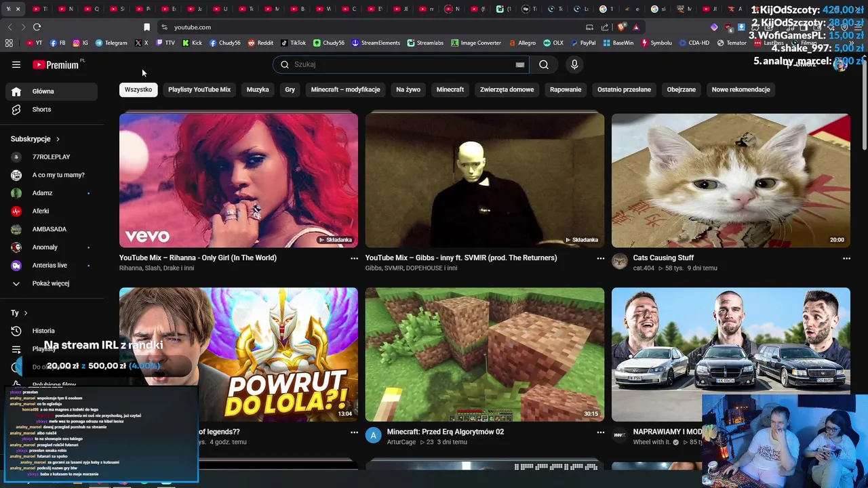The image size is (868, 488).
Task: Select the Na żywo chip
Action: 408,89
